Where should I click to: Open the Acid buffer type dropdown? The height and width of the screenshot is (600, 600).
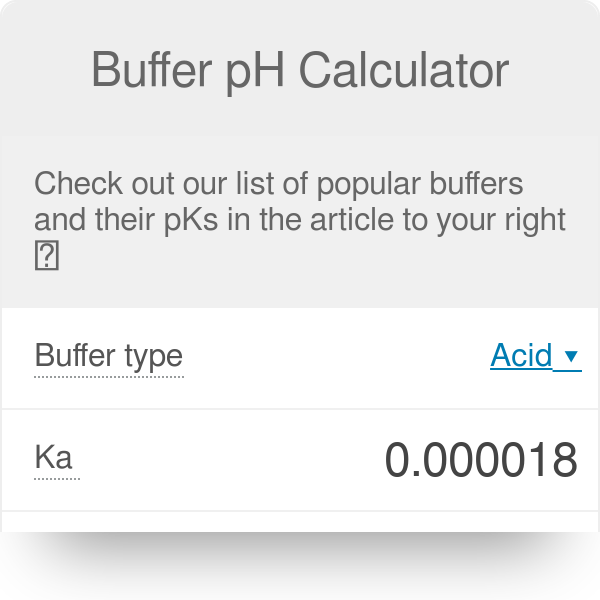coord(522,356)
